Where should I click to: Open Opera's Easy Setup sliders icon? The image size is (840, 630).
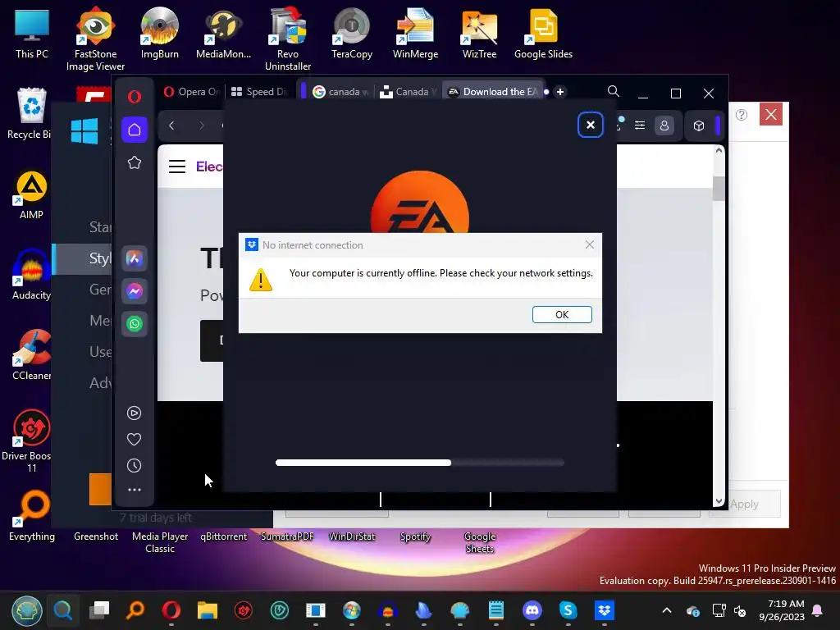coord(640,126)
